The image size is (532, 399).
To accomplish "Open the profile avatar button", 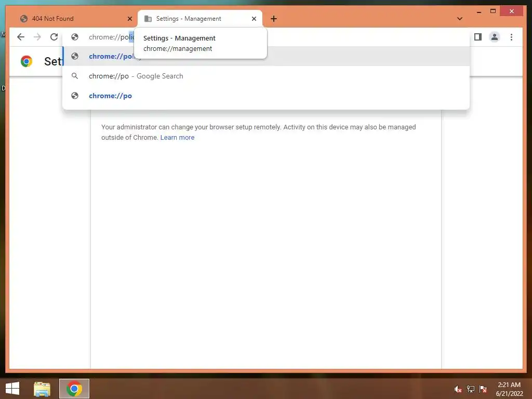I will (x=495, y=37).
